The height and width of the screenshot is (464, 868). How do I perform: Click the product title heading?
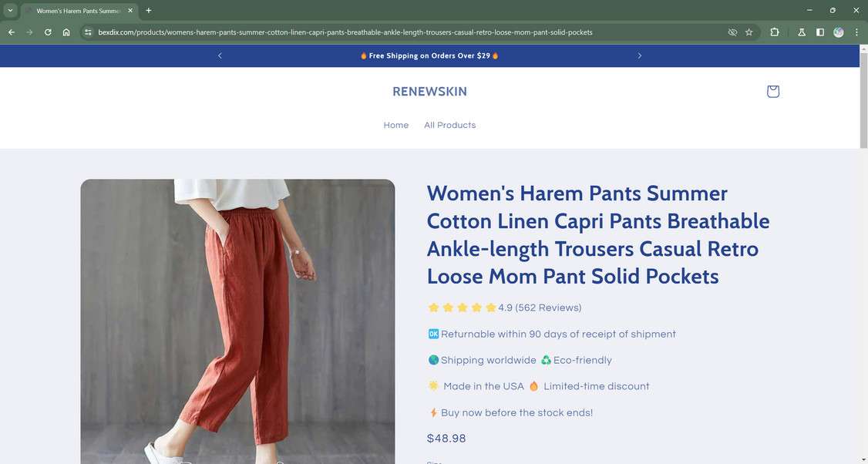coord(598,235)
